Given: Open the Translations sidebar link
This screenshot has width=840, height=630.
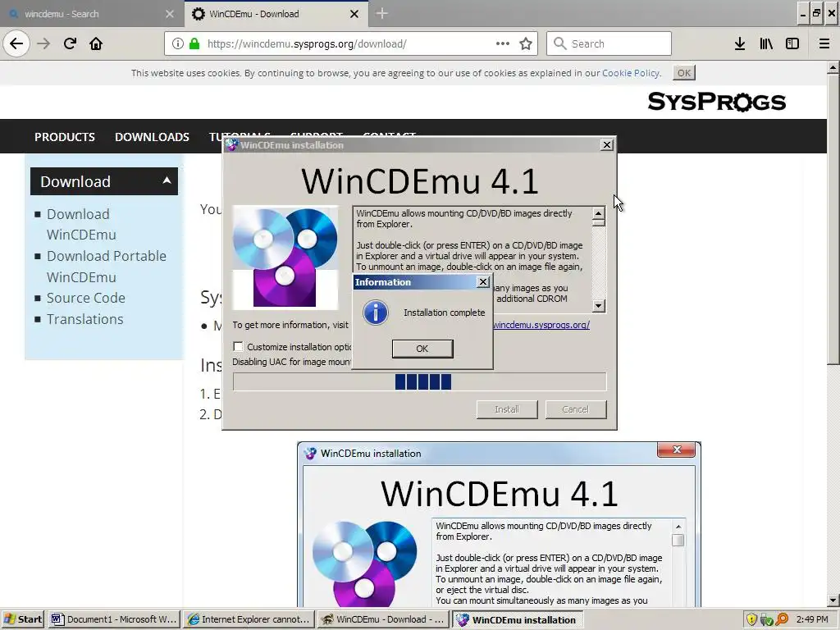Looking at the screenshot, I should tap(85, 319).
